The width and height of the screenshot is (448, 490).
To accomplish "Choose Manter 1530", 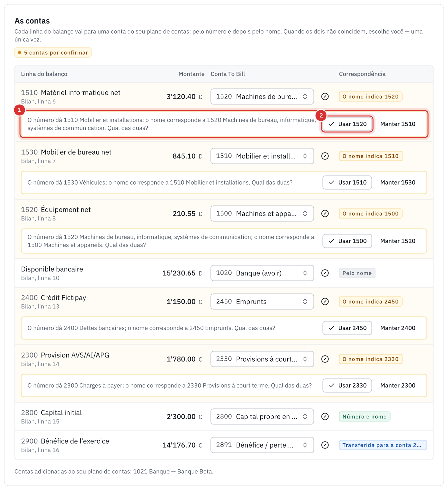I will pos(398,182).
